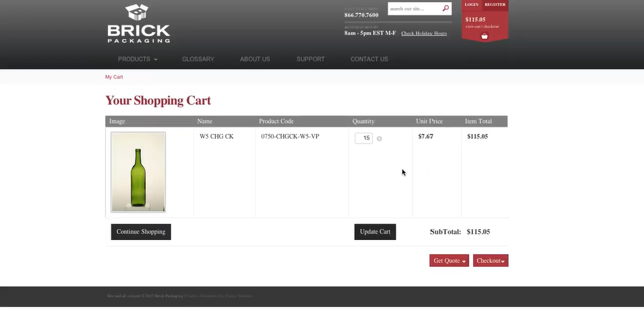The height and width of the screenshot is (315, 644).
Task: Click the Product Code column header
Action: pyautogui.click(x=276, y=121)
